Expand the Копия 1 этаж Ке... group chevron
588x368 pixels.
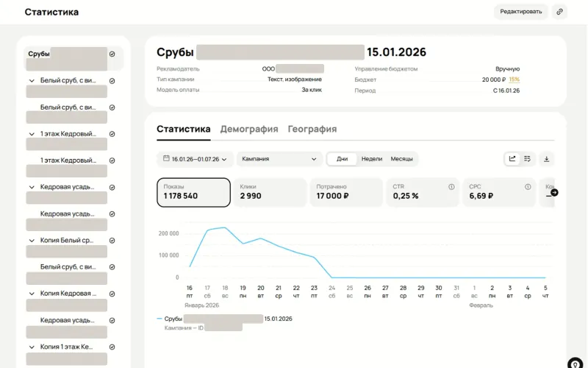pyautogui.click(x=32, y=347)
